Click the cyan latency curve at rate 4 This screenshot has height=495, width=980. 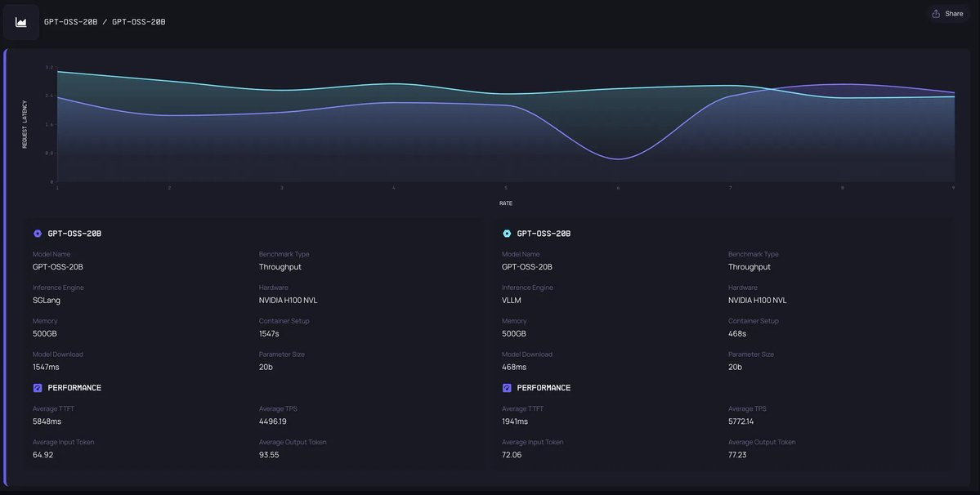394,83
